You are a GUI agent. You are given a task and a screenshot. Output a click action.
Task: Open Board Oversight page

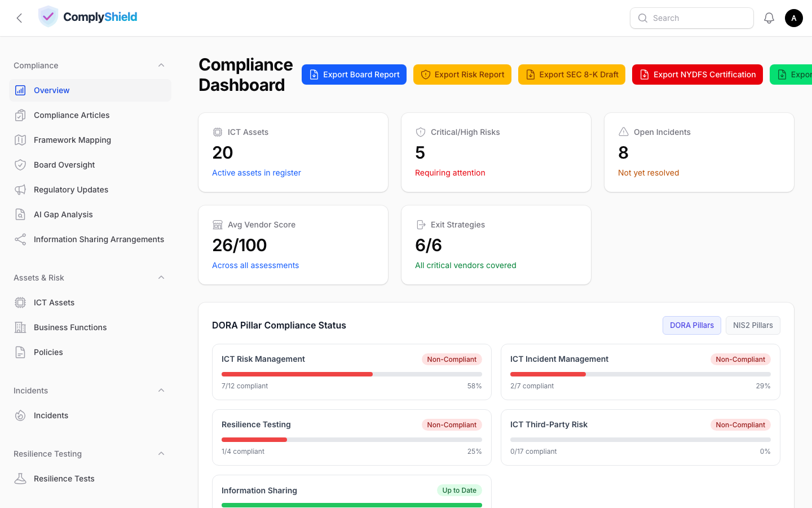(90, 165)
